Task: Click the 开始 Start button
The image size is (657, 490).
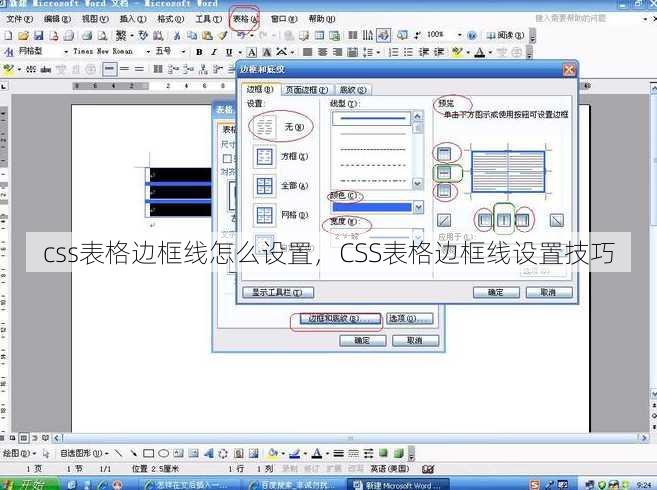Action: point(28,485)
